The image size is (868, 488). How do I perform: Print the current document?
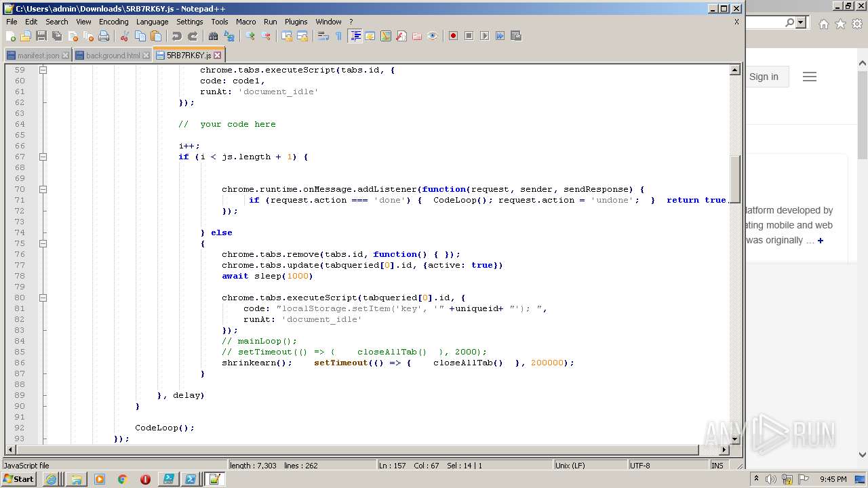point(104,36)
